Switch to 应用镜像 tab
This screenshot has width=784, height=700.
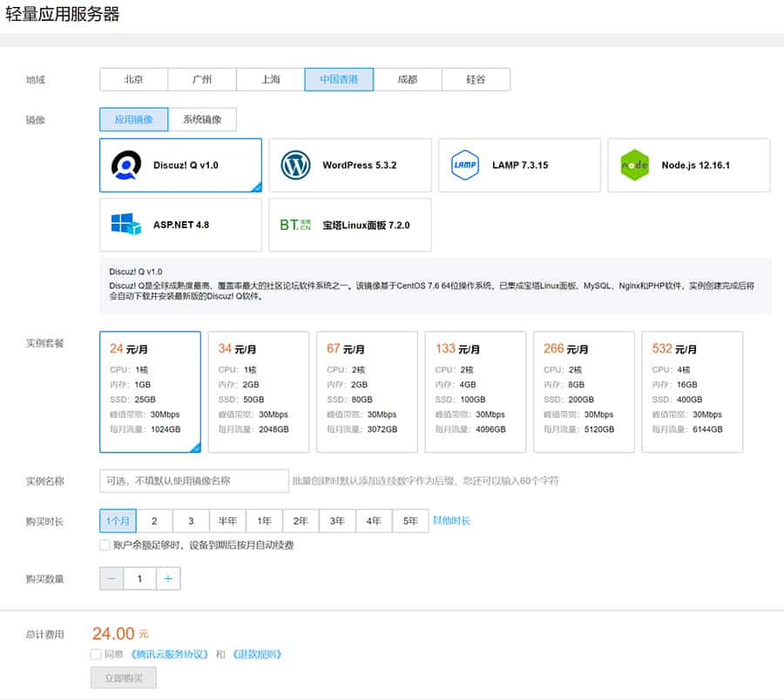click(x=134, y=119)
